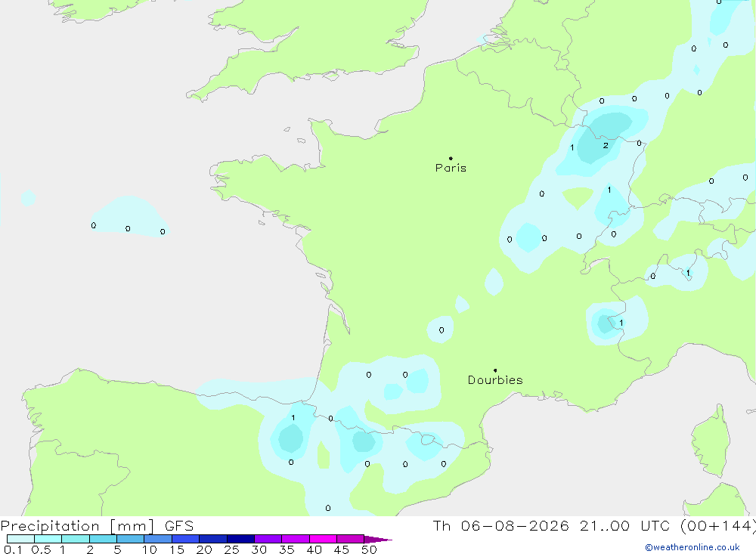Click the GFS model label
Viewport: 756px width, 554px height.
point(179,526)
